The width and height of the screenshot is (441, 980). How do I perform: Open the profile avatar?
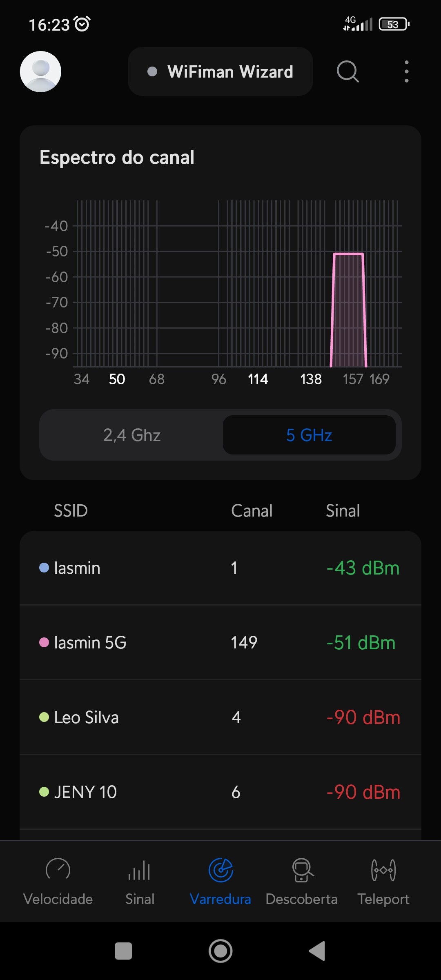[40, 71]
